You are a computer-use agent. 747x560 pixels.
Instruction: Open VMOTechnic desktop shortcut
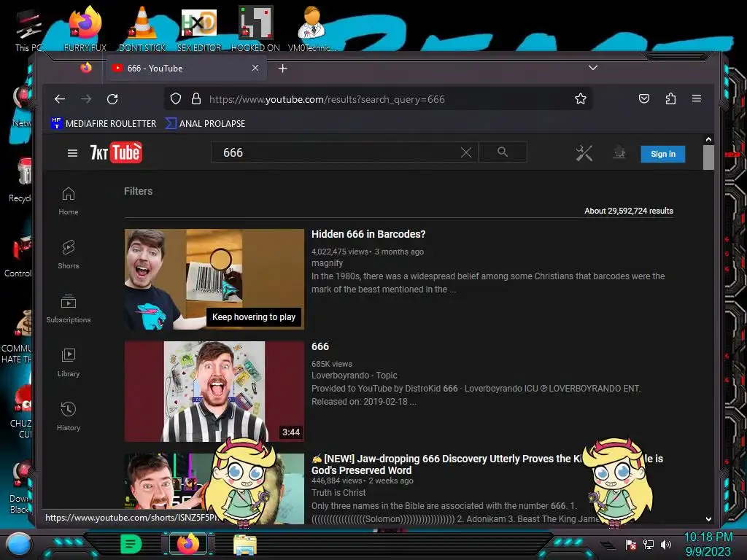pyautogui.click(x=311, y=28)
